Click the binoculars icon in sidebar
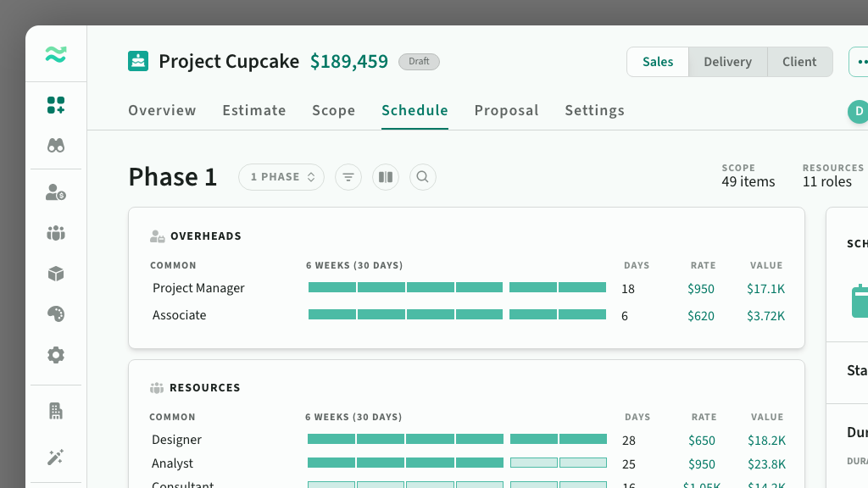Viewport: 868px width, 488px height. 56,146
